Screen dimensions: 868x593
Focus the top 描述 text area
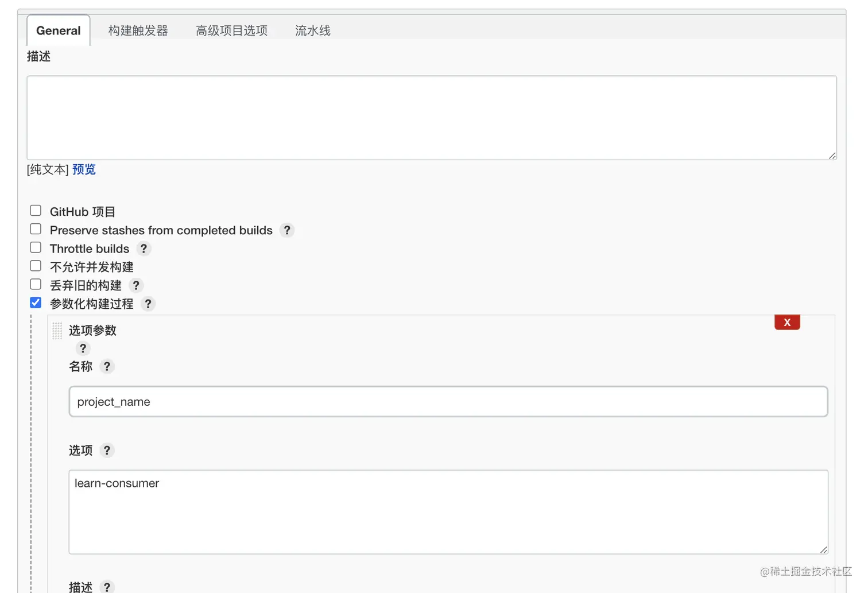[x=432, y=118]
